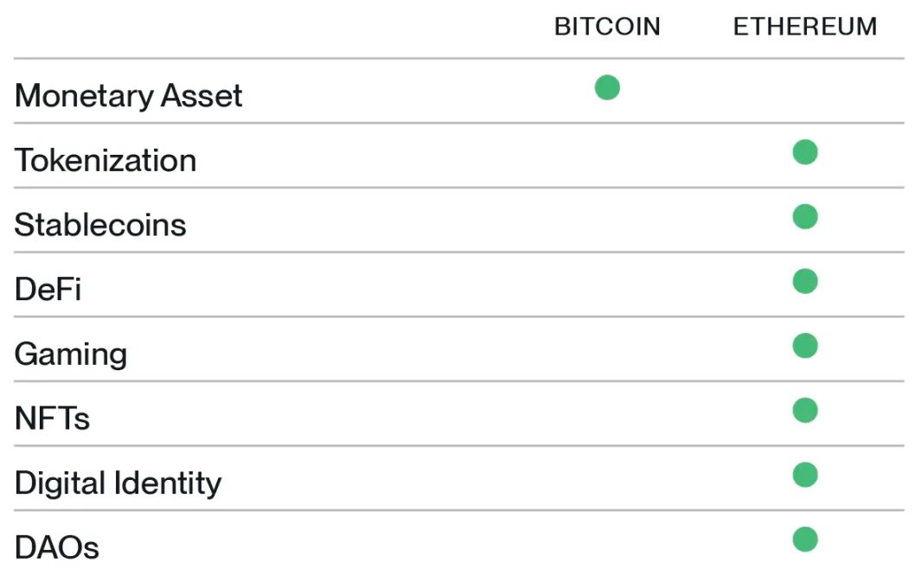Click the DAOs row label
This screenshot has width=915, height=588.
(x=56, y=547)
